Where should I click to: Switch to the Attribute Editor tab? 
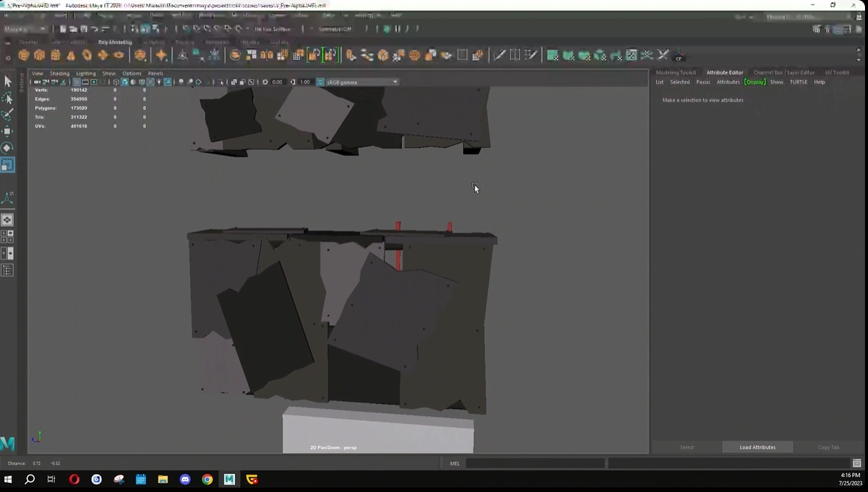tap(724, 73)
